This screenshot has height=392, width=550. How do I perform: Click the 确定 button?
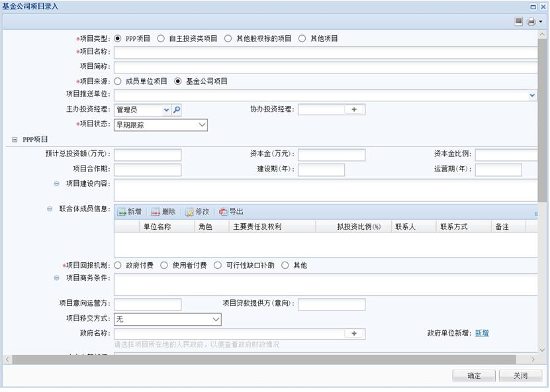point(474,376)
